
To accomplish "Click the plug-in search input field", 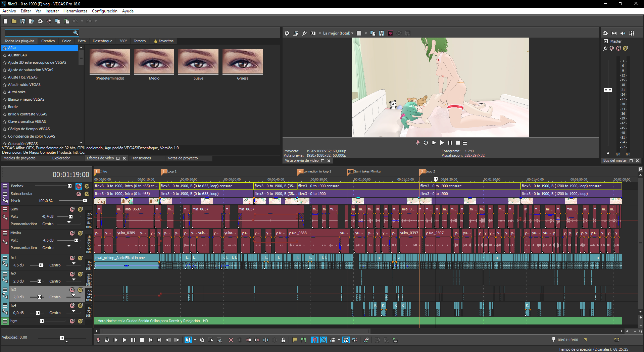I will tap(39, 33).
